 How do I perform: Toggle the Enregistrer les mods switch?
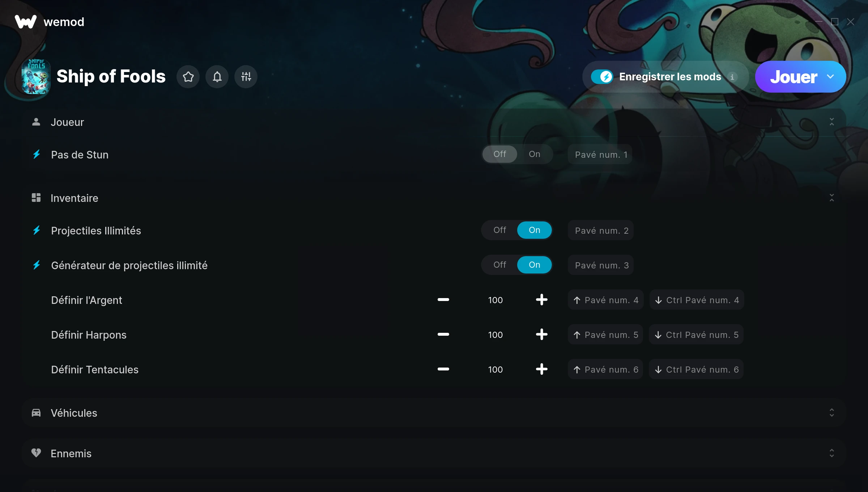[x=602, y=77]
